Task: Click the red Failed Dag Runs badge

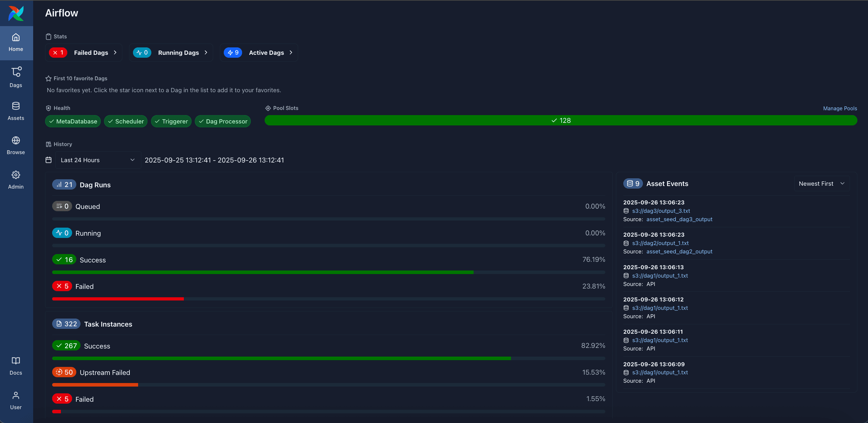Action: [62, 286]
